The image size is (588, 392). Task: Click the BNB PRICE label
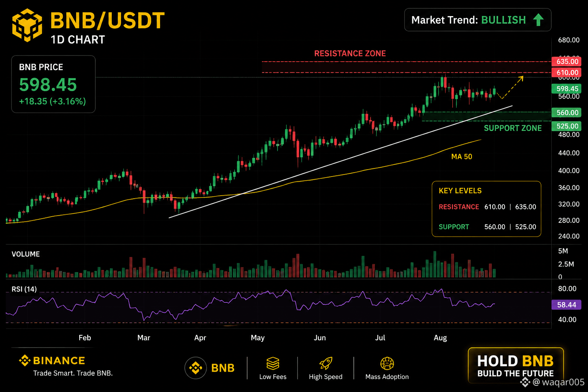pos(41,67)
